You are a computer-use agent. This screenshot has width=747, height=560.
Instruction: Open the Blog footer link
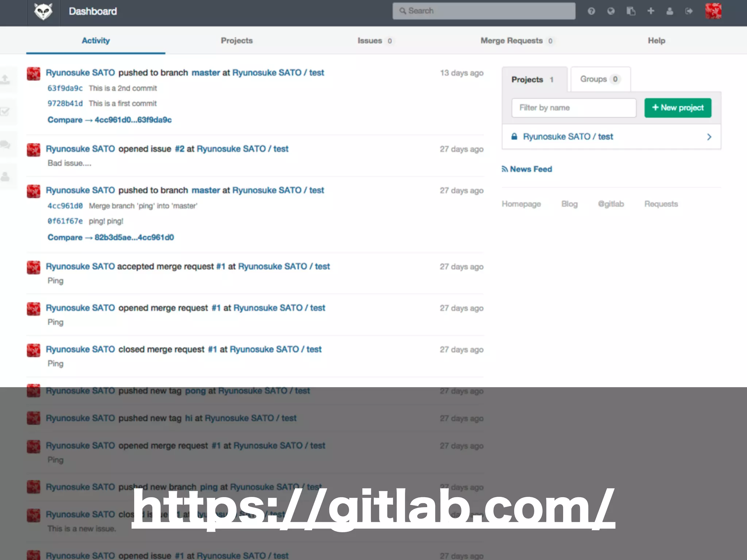[x=569, y=204]
